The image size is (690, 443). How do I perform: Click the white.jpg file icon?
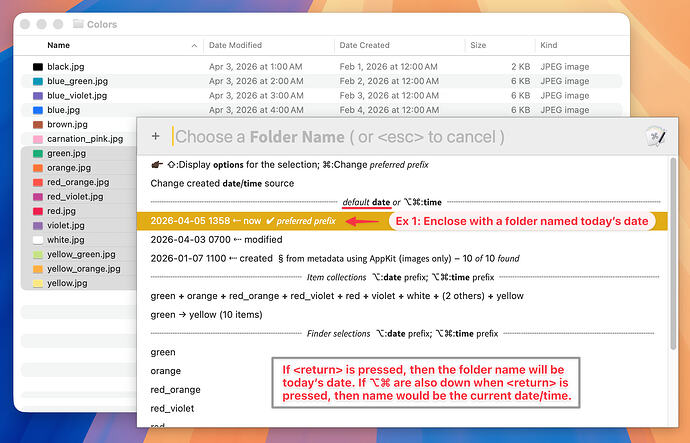pos(38,240)
